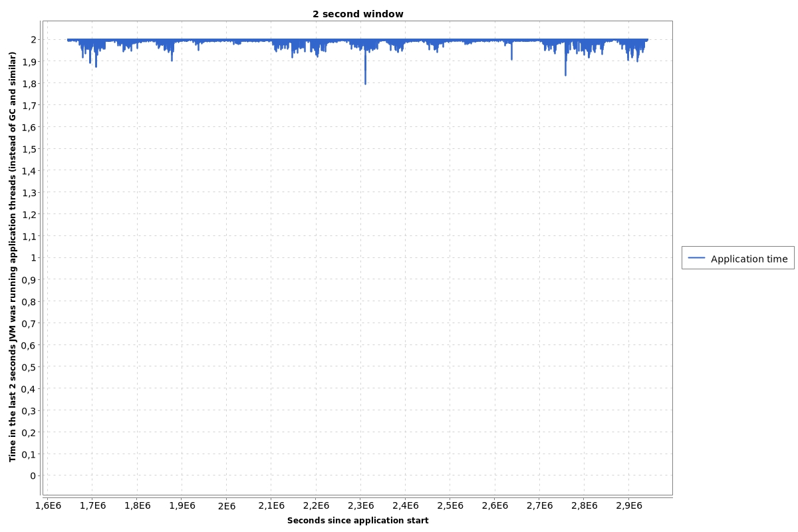Click the y-axis tick label '1,8'
Image resolution: width=798 pixels, height=532 pixels.
tap(30, 84)
